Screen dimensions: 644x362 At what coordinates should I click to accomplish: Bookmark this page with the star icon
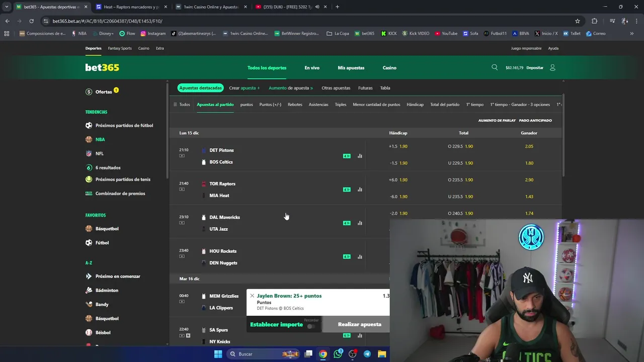(578, 21)
